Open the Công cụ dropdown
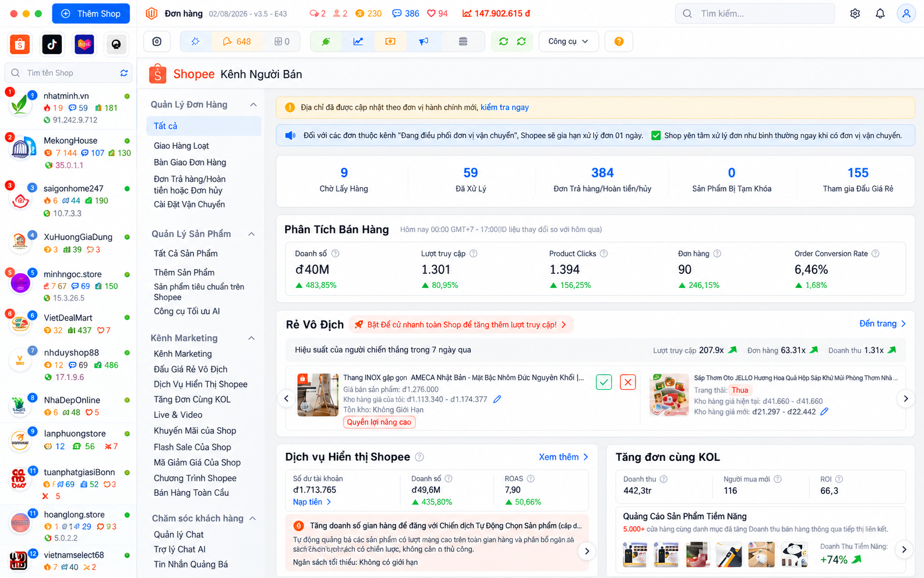924x578 pixels. [569, 41]
